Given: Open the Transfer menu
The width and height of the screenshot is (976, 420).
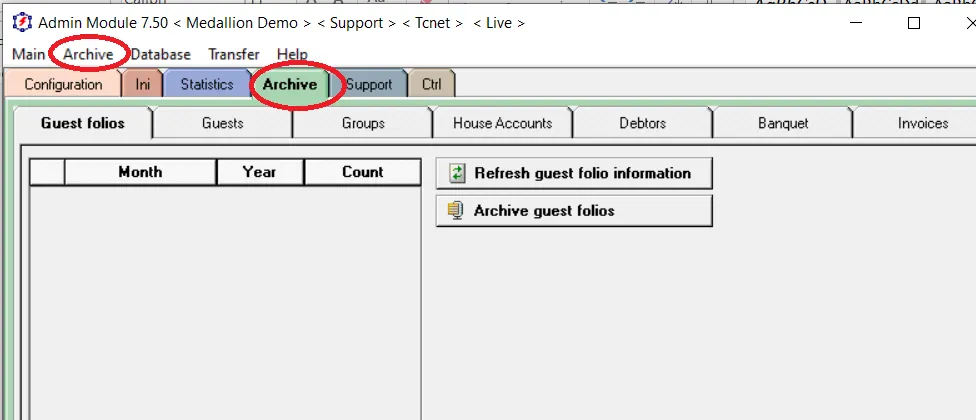Looking at the screenshot, I should click(x=233, y=54).
